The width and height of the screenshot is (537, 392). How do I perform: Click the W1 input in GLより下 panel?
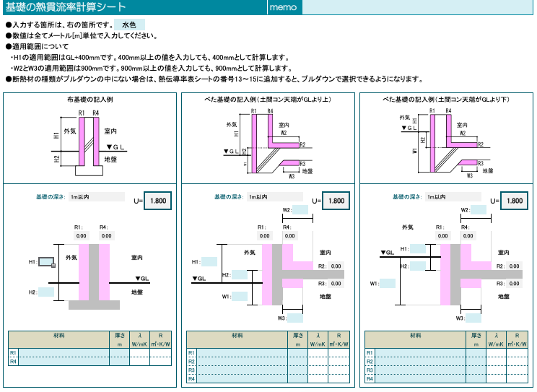point(388,284)
